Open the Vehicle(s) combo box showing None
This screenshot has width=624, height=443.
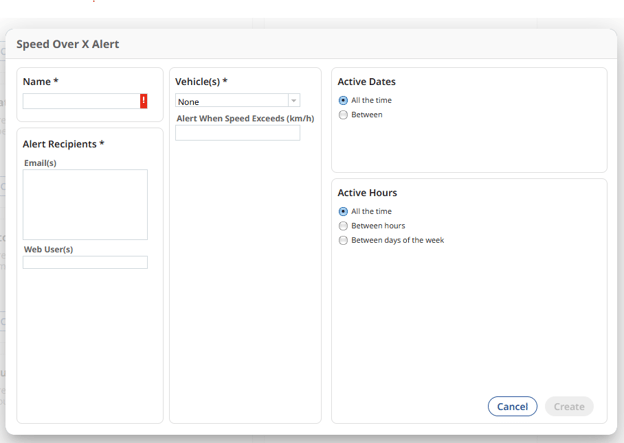click(231, 101)
